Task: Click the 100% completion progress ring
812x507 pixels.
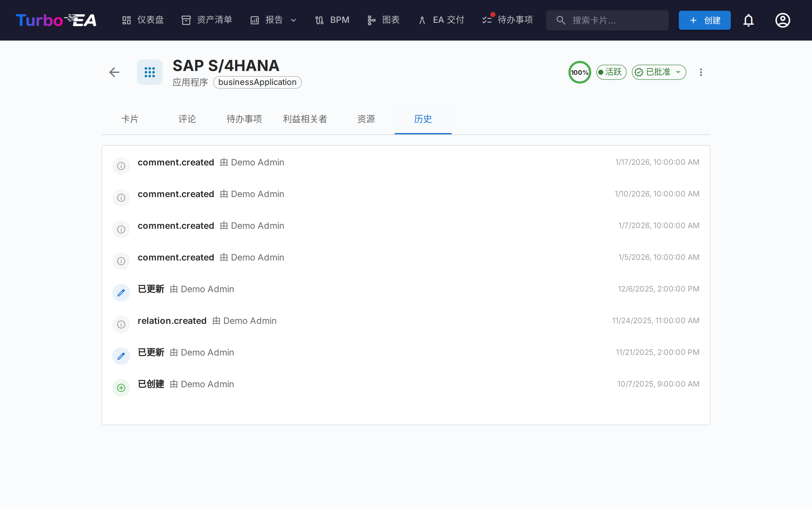Action: (x=580, y=72)
